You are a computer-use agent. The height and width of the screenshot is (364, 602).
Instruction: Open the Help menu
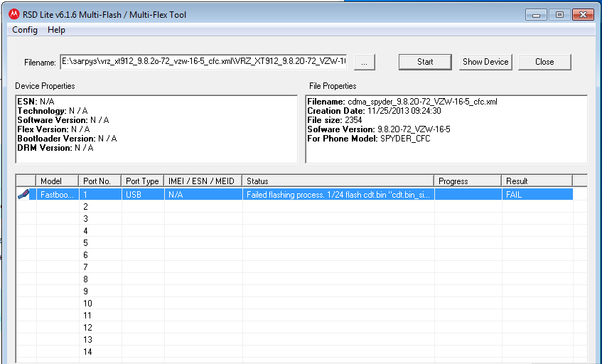(x=56, y=30)
